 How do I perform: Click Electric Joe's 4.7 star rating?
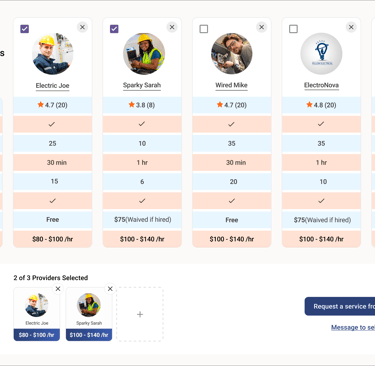pos(52,105)
